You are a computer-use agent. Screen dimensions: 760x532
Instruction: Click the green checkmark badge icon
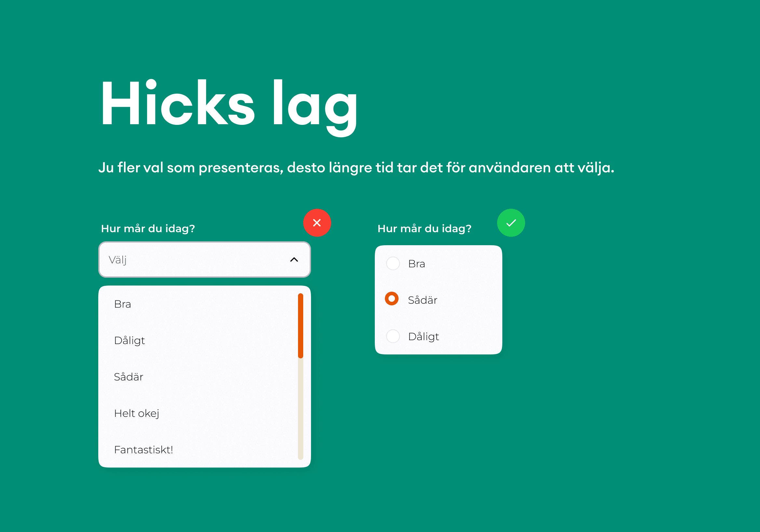(x=511, y=223)
